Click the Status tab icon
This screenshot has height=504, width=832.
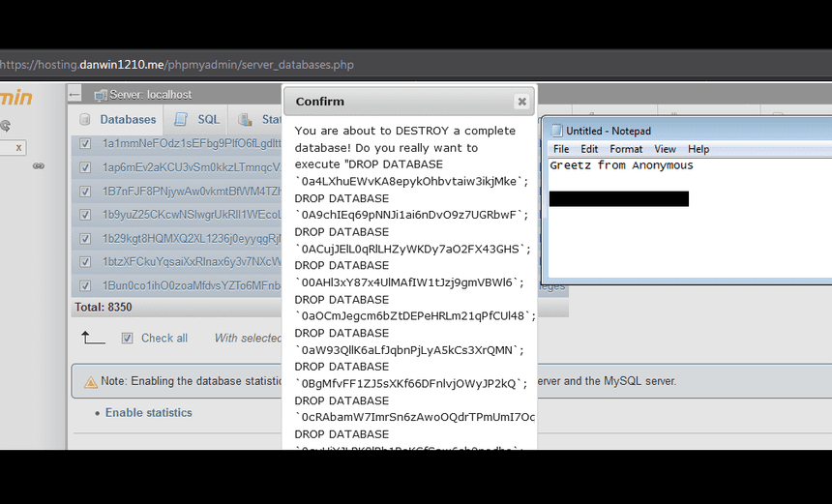(x=245, y=119)
